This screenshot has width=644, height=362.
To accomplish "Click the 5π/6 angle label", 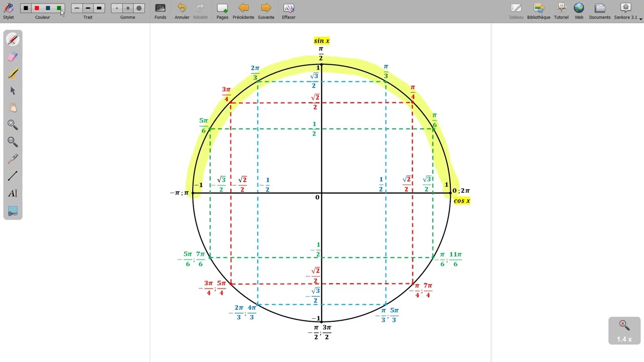I will pos(203,126).
